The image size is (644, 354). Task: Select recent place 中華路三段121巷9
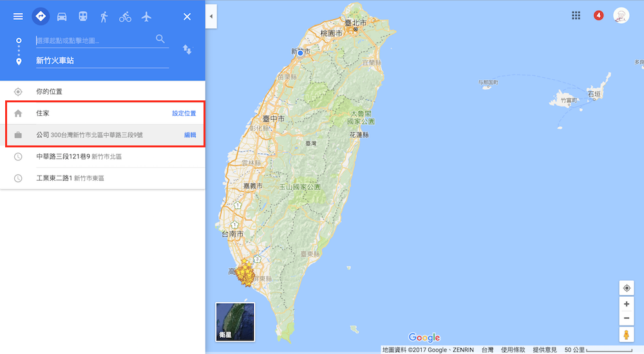[102, 156]
